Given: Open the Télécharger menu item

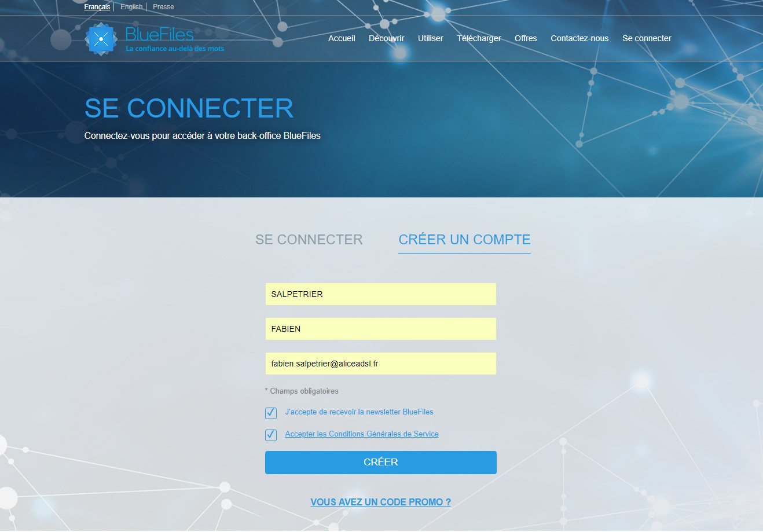Looking at the screenshot, I should (479, 38).
